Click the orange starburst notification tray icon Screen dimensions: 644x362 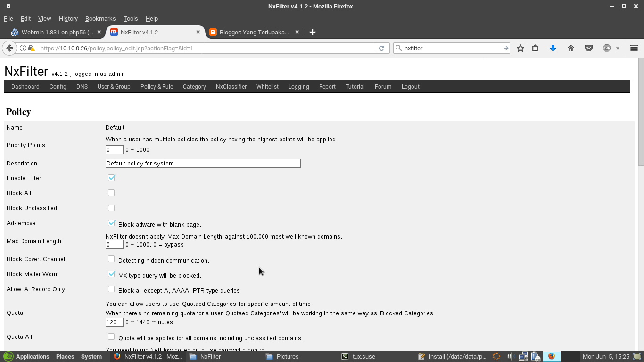496,356
